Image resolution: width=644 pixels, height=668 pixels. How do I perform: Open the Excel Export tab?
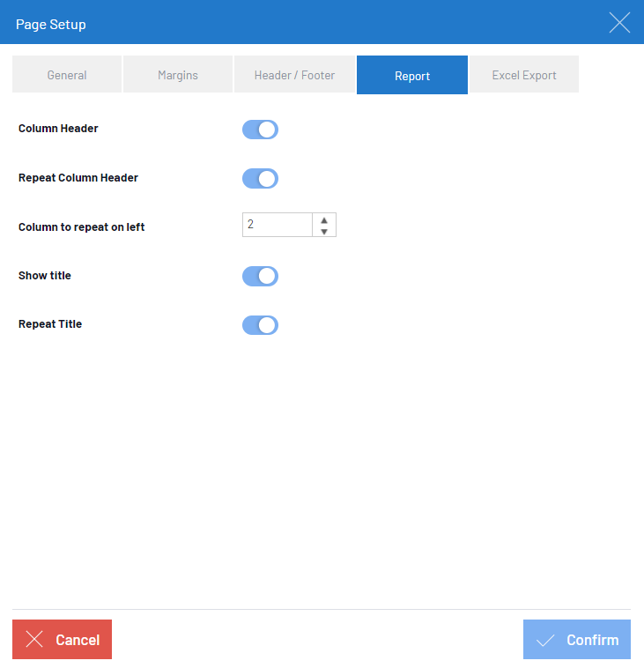click(x=524, y=75)
